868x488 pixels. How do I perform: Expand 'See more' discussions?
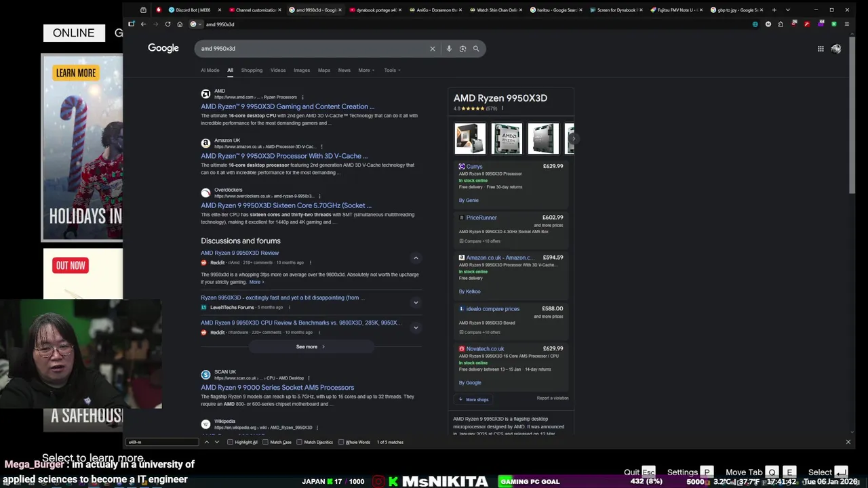(311, 347)
